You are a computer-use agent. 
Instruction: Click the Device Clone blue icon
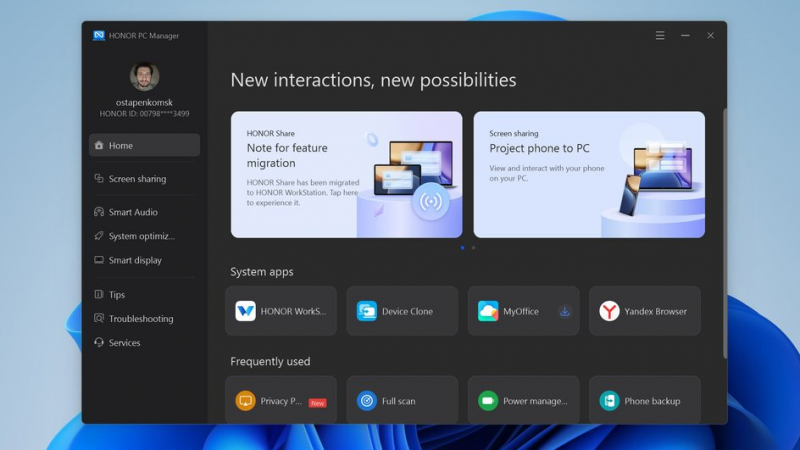tap(367, 311)
